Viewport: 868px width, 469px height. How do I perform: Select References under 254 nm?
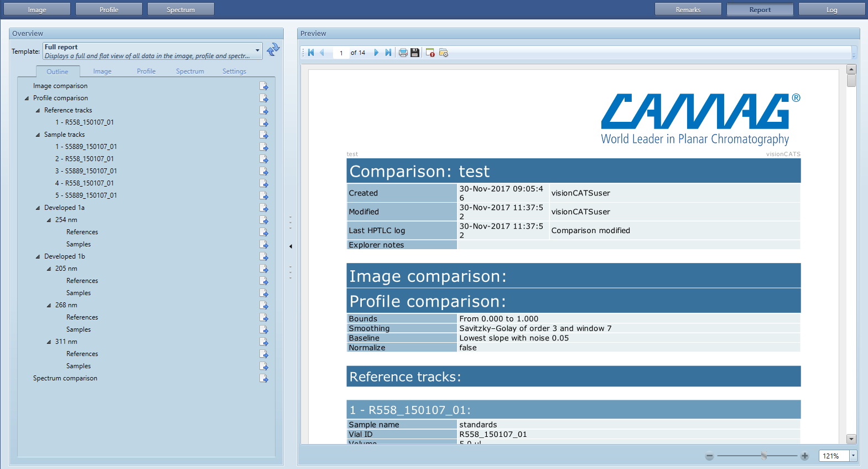[82, 232]
